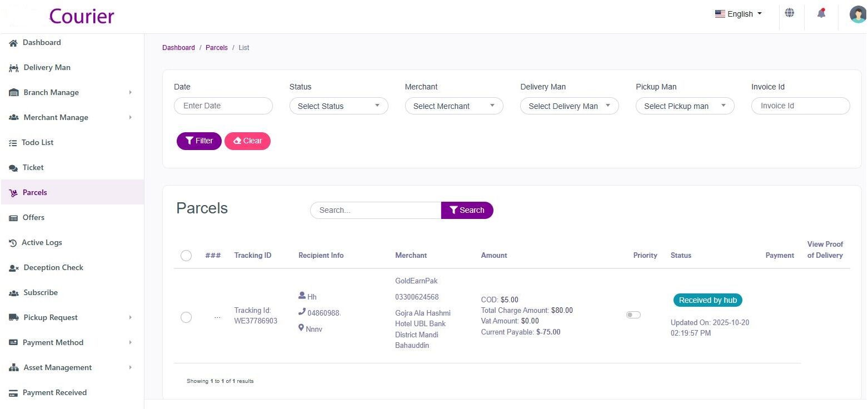
Task: Open the user profile avatar
Action: coord(858,14)
